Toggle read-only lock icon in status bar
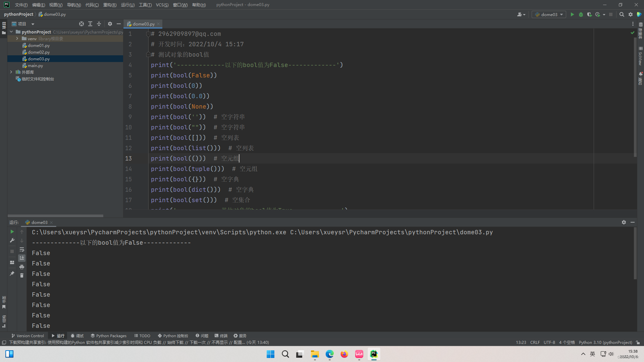Screen dimensions: 644x362 pos(638,342)
